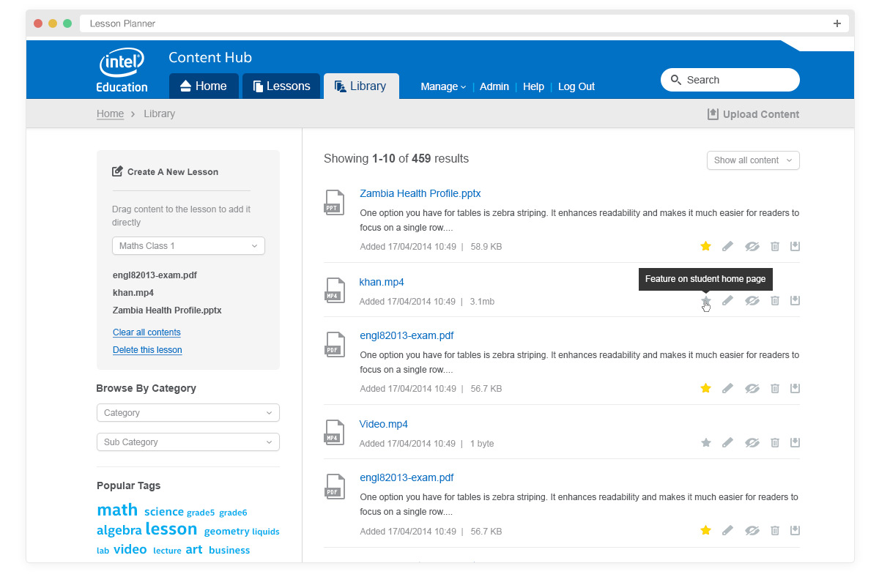
Task: Click the MP4 file icon beside khan.mp4
Action: [x=334, y=291]
